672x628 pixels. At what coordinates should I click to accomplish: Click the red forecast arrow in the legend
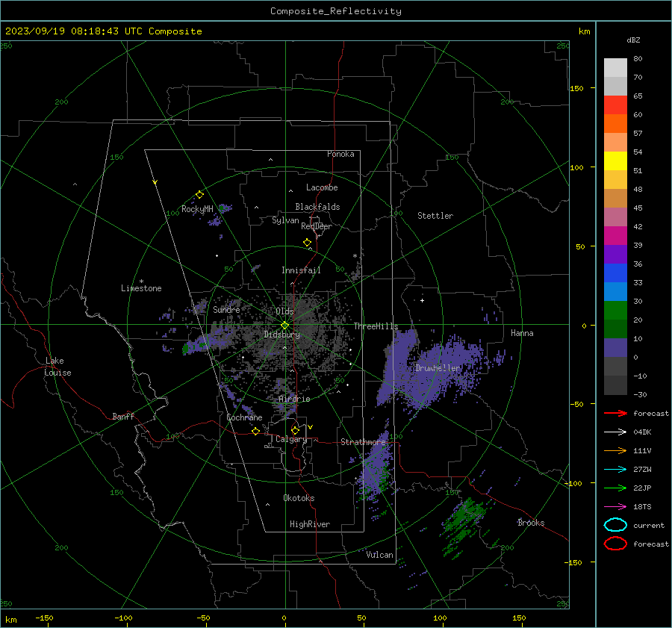615,413
